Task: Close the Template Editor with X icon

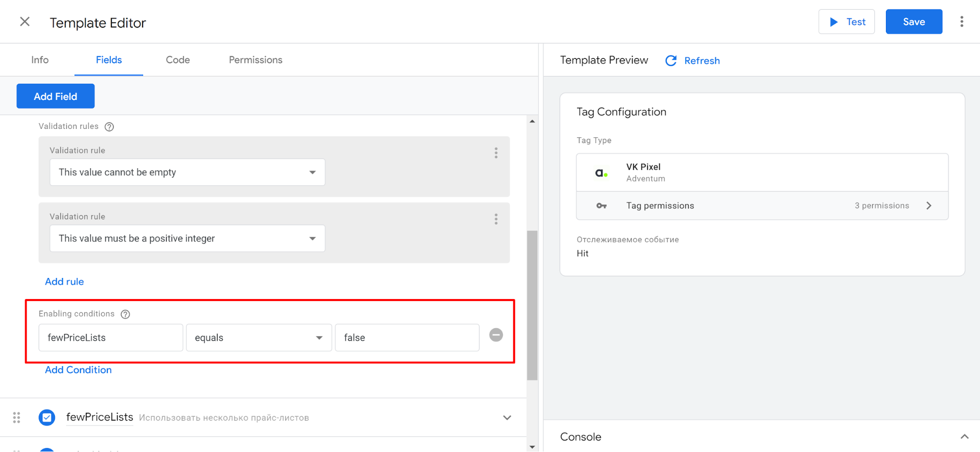Action: (x=25, y=22)
